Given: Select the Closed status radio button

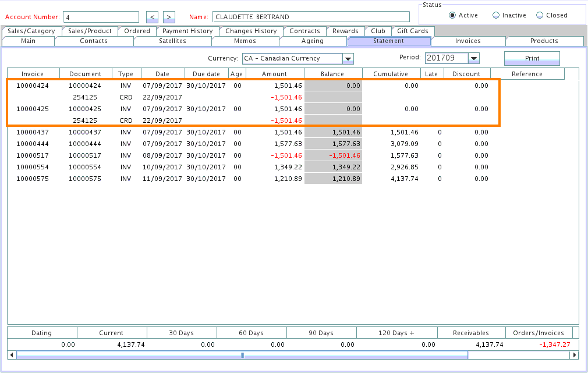Looking at the screenshot, I should [540, 15].
